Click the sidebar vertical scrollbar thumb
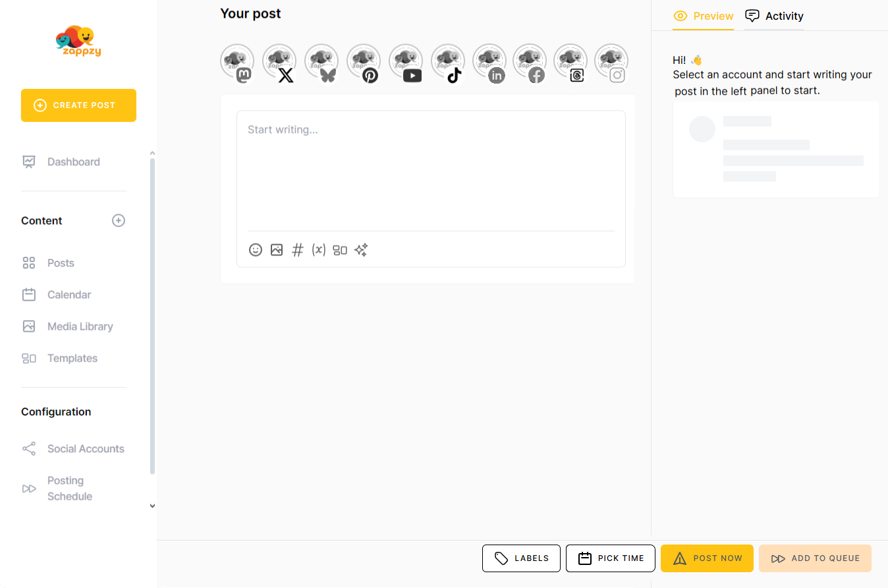 point(153,316)
